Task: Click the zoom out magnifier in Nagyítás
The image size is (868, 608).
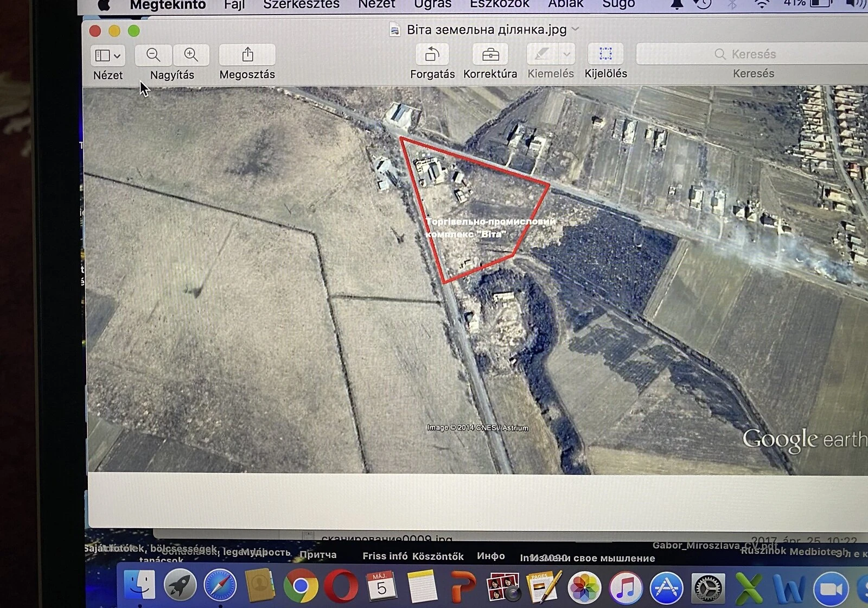Action: click(154, 55)
